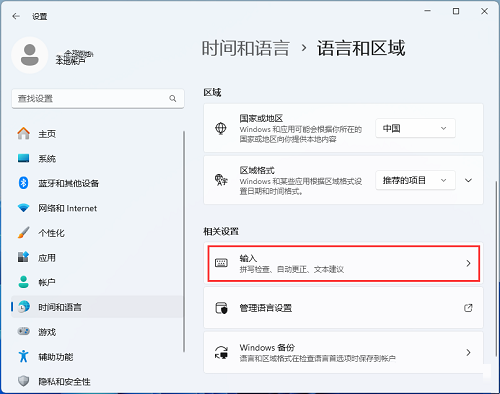Click the 区域格式 language format icon

221,180
